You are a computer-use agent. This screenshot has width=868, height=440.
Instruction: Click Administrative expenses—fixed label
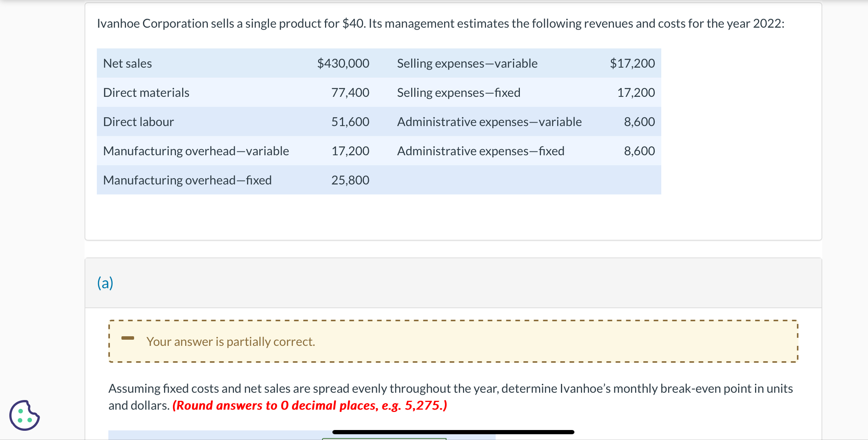[481, 151]
